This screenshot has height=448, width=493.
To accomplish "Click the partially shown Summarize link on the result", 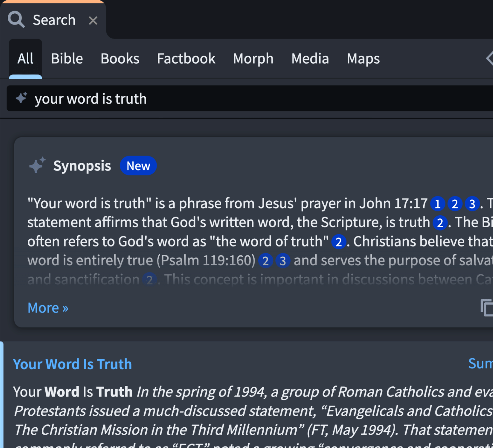I will (481, 363).
